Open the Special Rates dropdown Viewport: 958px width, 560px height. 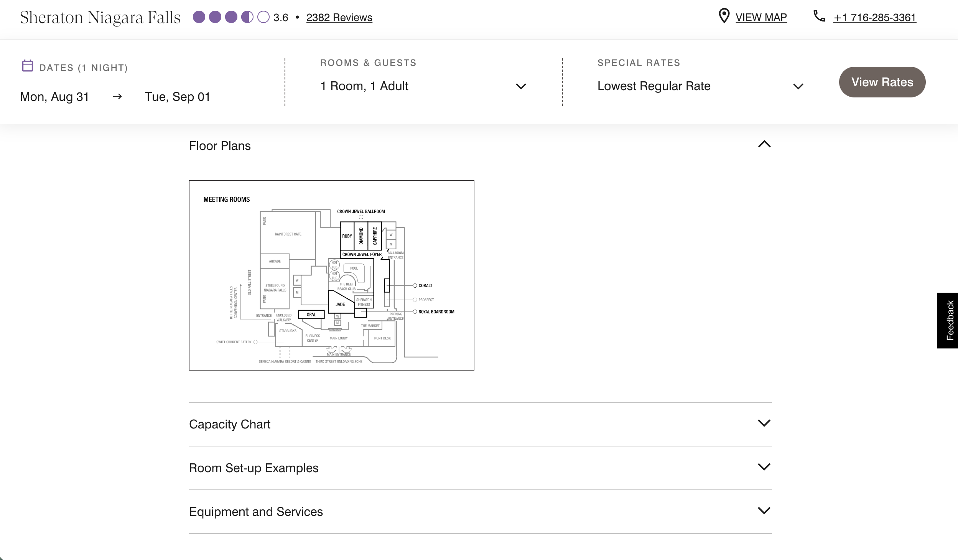[x=700, y=86]
